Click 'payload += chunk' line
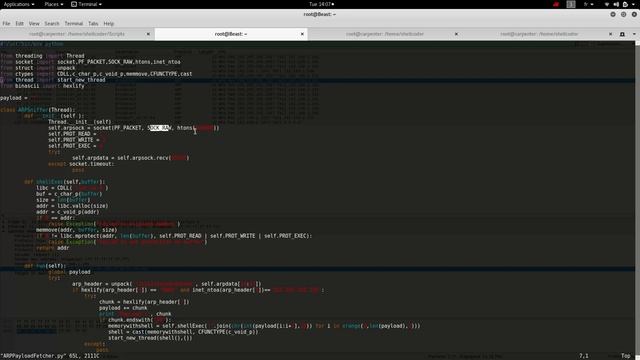Viewport: 640px width, 360px height. [x=123, y=308]
